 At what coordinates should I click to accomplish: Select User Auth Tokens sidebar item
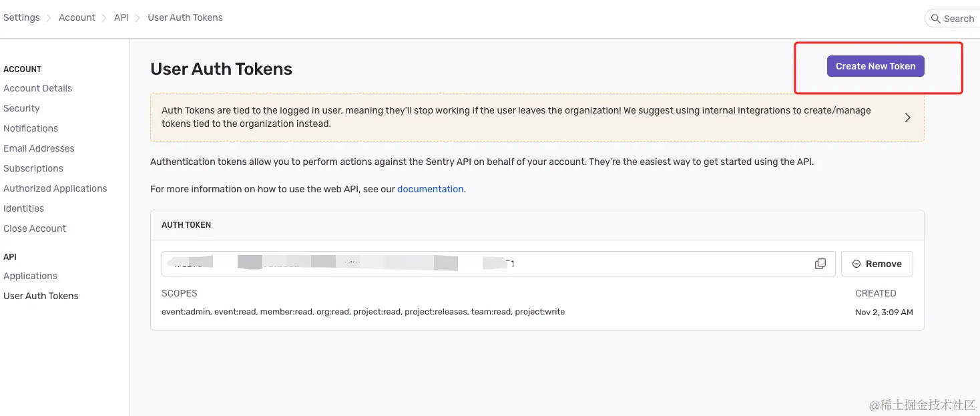point(41,296)
